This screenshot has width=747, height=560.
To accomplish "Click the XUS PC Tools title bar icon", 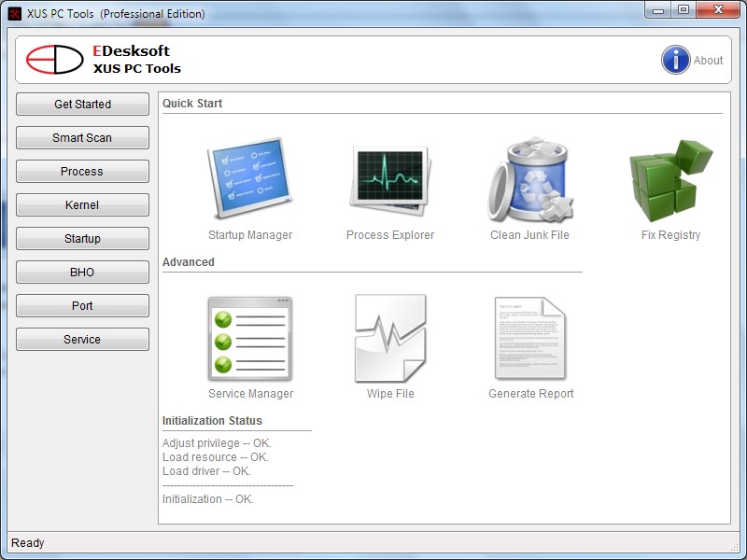I will (15, 14).
